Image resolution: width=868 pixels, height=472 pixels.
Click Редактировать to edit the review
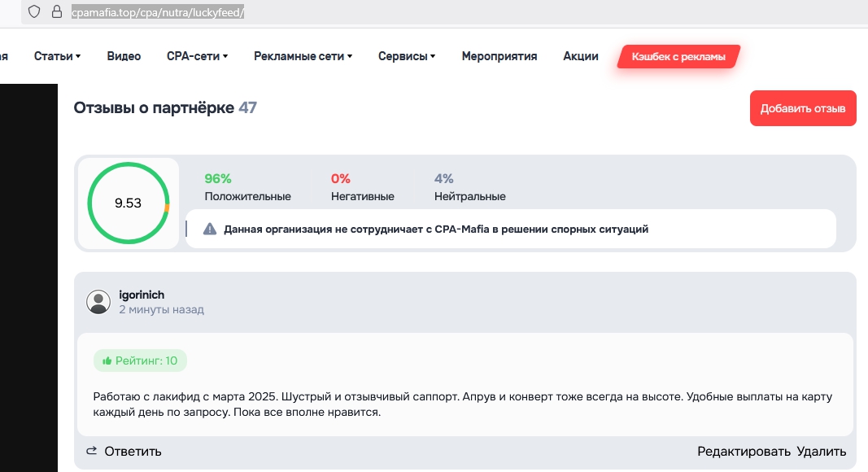pos(744,452)
